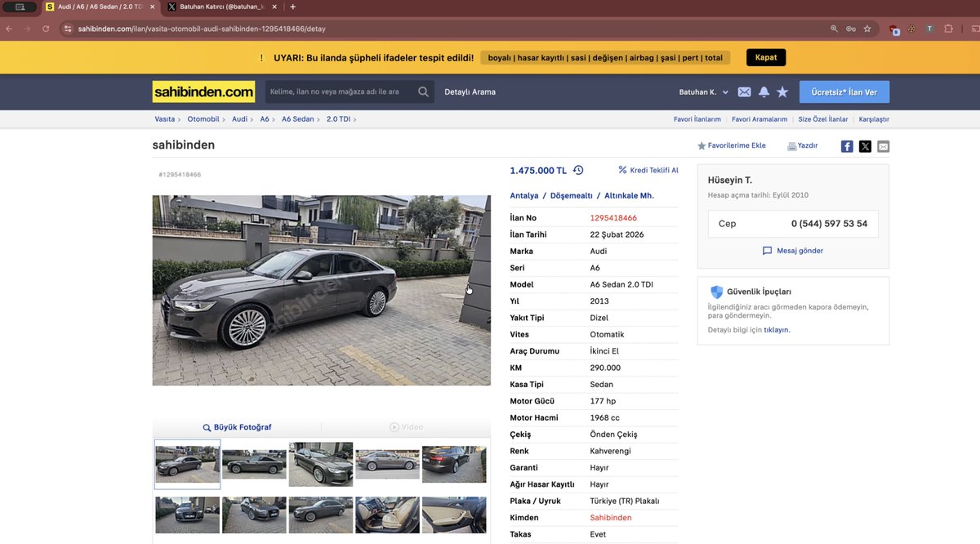The height and width of the screenshot is (544, 980).
Task: Reload the page
Action: (46, 29)
